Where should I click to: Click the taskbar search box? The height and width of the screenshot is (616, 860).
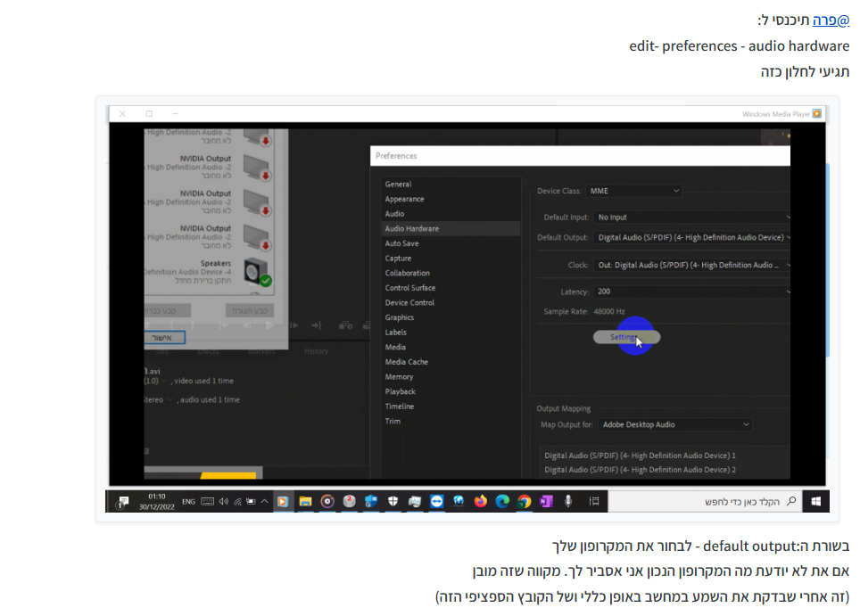click(705, 502)
